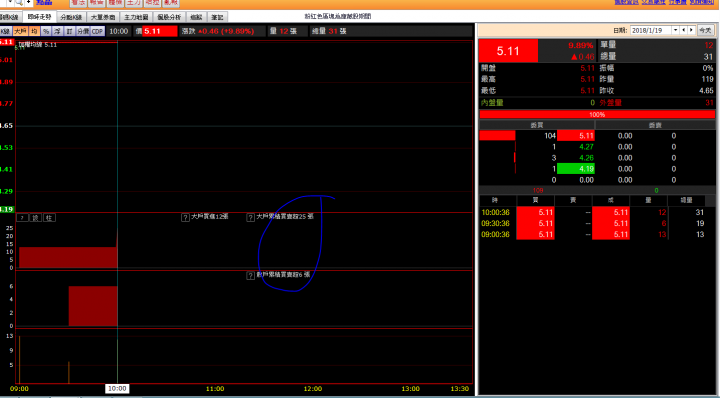Image resolution: width=720 pixels, height=398 pixels.
Task: Click the 主力 button in orange toolbar
Action: [134, 3]
